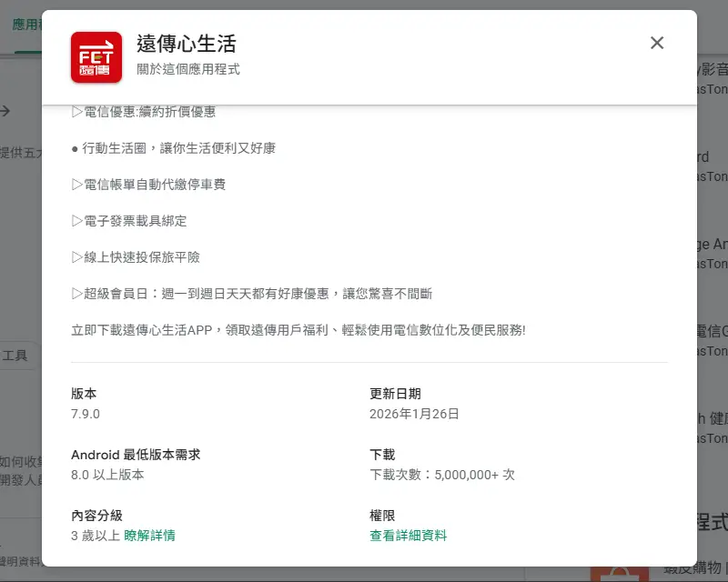The height and width of the screenshot is (582, 728).
Task: Click the 超級會員日 description line
Action: point(251,294)
